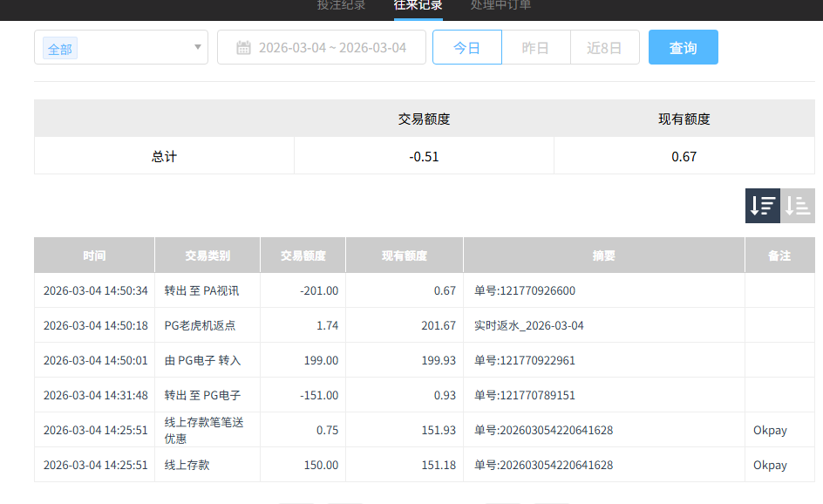Switch to the 处理中订单 tab

500,5
